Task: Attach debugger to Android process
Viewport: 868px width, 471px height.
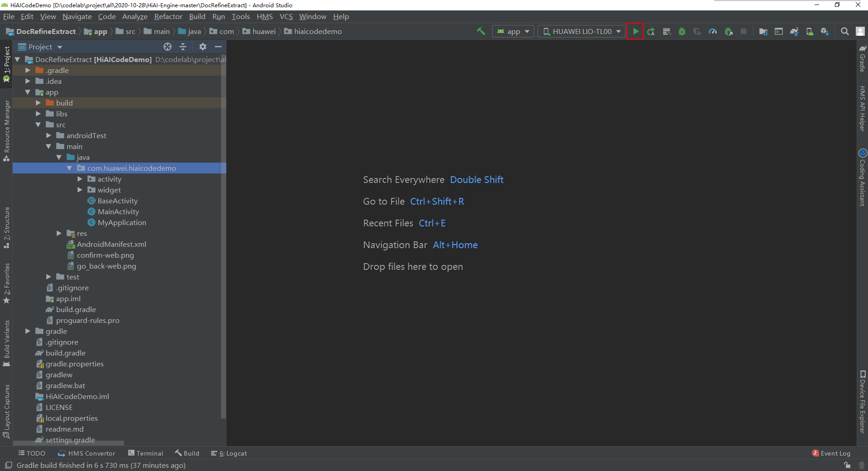Action: point(728,31)
